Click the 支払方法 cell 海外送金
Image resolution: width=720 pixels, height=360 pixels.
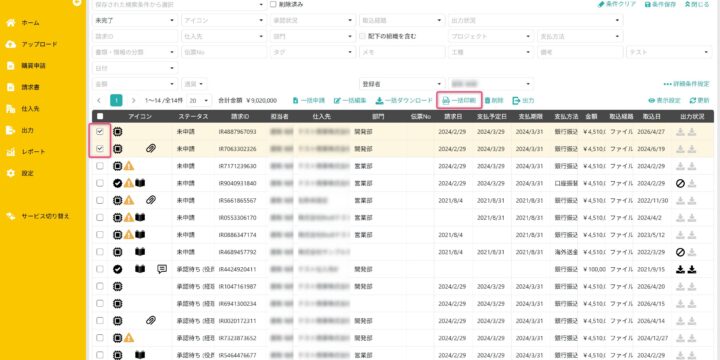pos(566,252)
